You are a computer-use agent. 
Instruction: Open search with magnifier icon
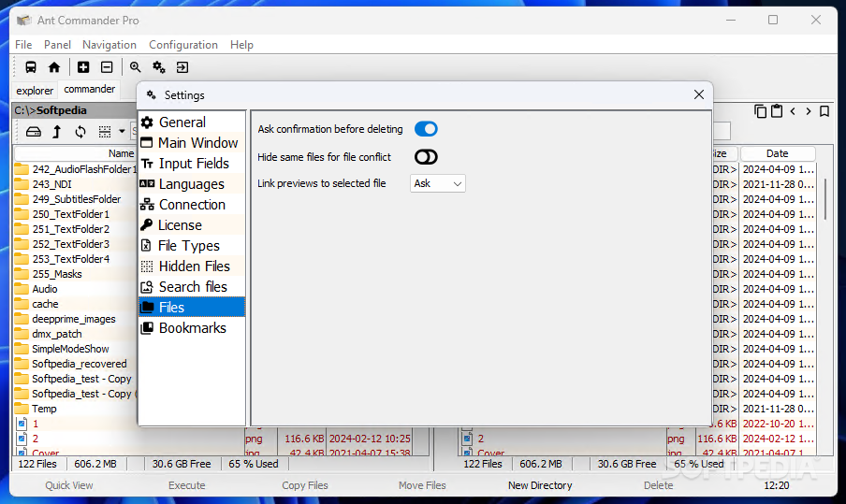[135, 67]
